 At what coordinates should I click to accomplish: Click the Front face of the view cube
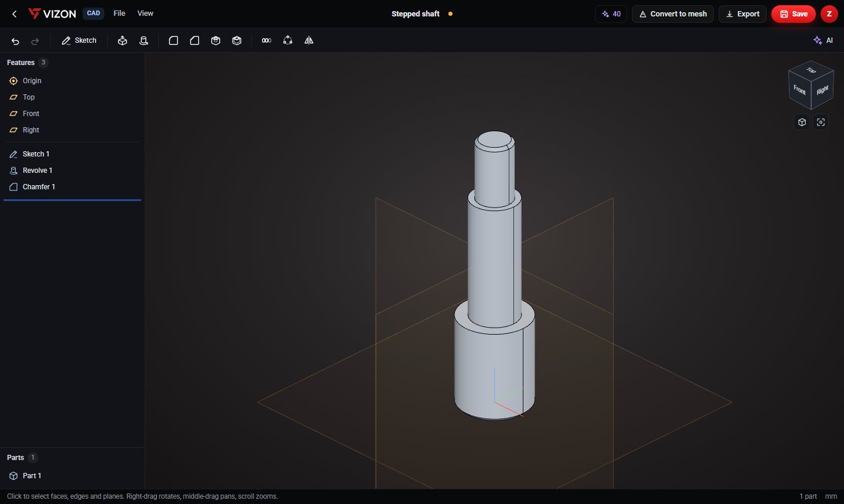point(799,90)
